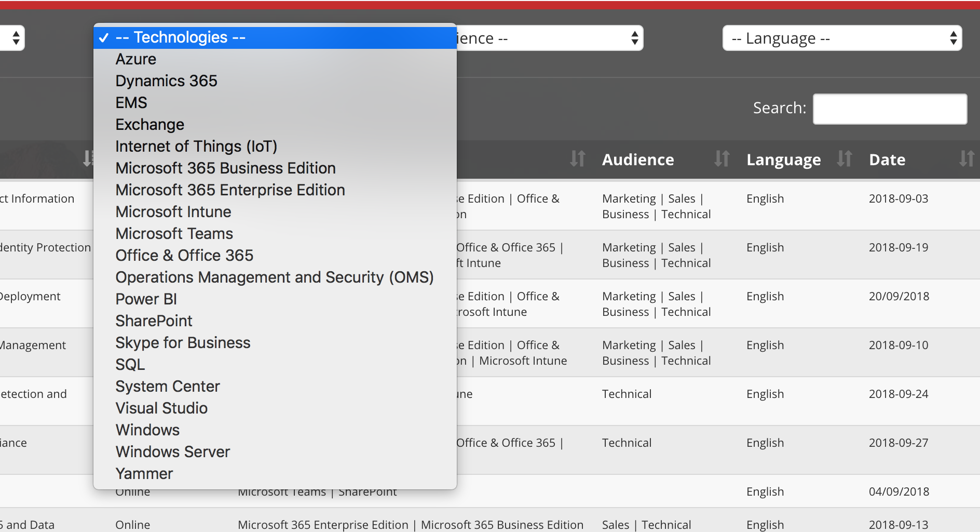This screenshot has width=980, height=532.
Task: Click date cell 2018-09-13
Action: (x=899, y=525)
